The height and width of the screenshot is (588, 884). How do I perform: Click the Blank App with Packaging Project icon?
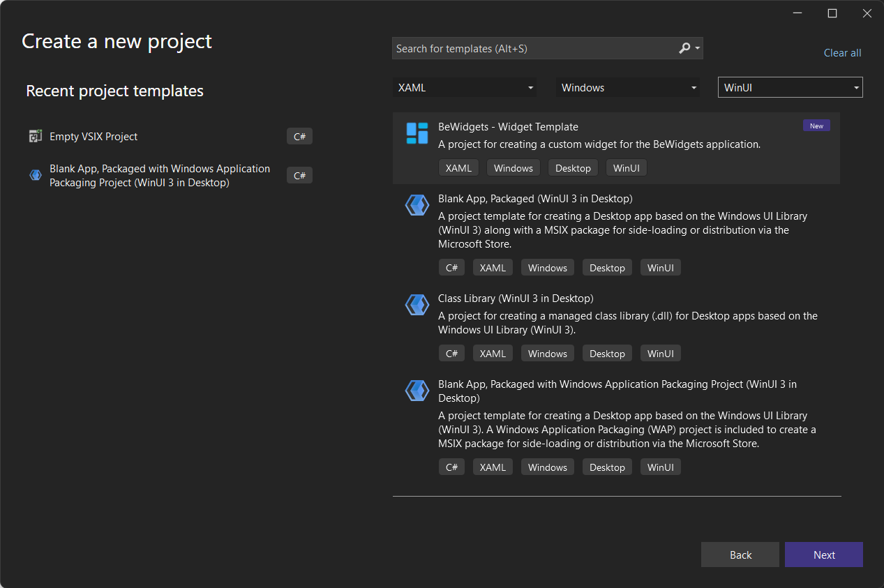[x=417, y=391]
